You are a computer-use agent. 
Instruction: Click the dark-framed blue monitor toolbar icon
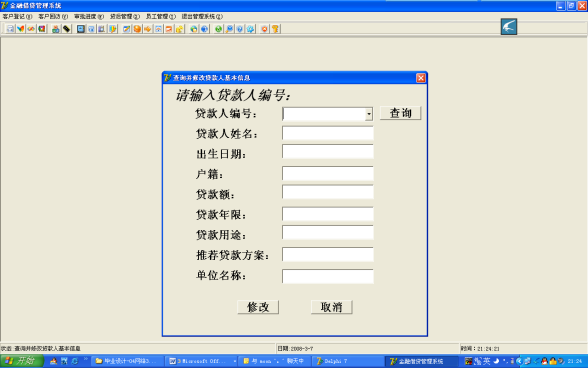pos(81,29)
